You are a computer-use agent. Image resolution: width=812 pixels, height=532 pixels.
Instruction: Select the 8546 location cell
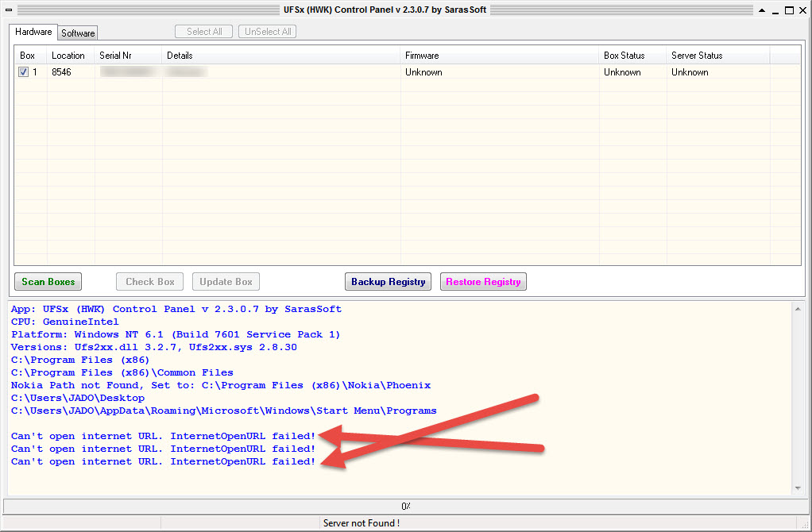[62, 72]
